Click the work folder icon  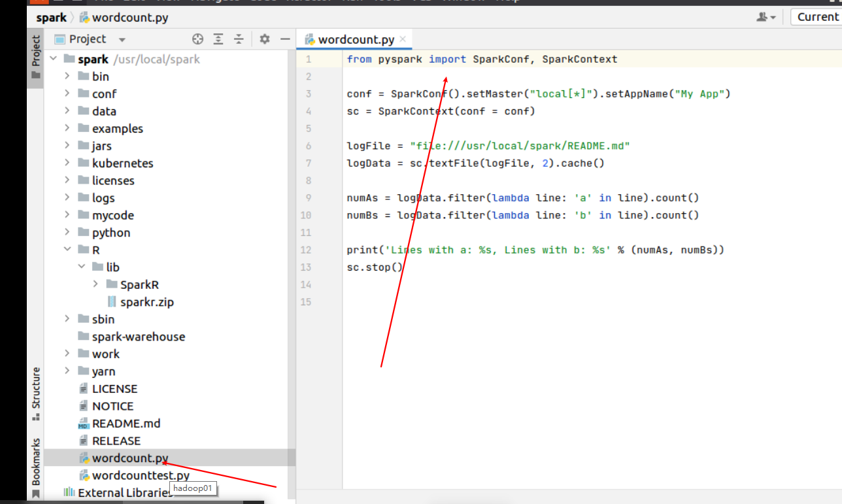(x=83, y=354)
